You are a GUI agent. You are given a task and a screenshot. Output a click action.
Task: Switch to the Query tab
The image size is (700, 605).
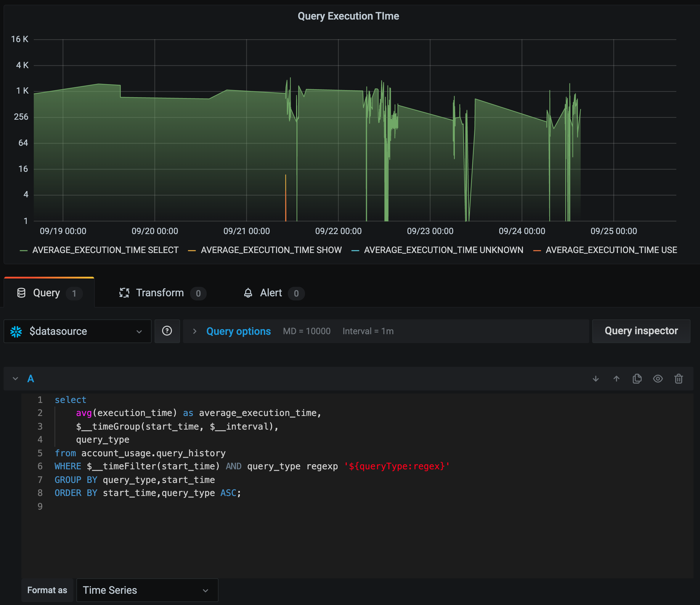49,293
